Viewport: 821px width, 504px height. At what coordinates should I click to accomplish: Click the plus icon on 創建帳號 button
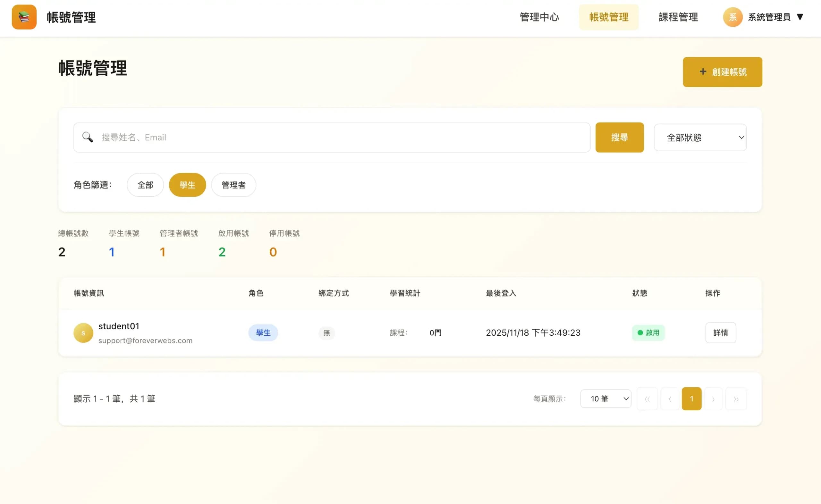[702, 72]
